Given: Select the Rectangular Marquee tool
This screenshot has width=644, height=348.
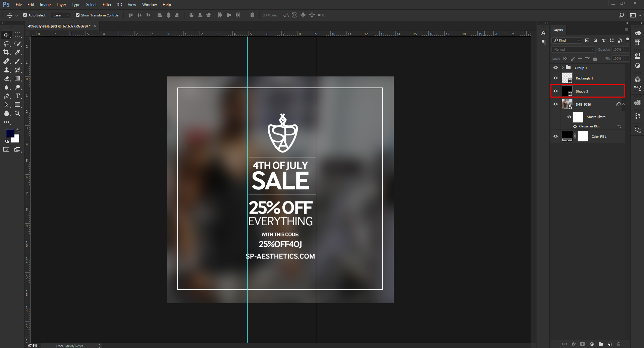Looking at the screenshot, I should click(17, 35).
